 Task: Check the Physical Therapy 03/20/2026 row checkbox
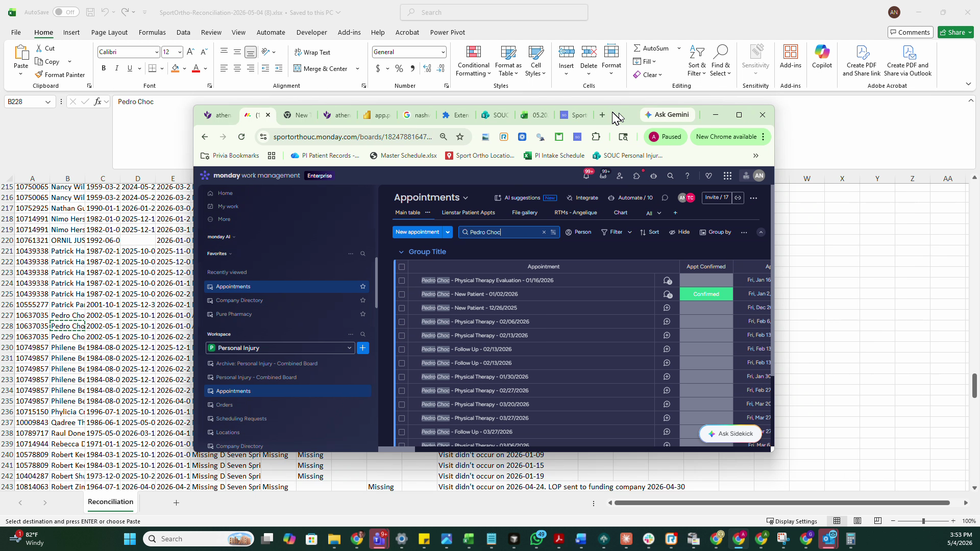402,405
